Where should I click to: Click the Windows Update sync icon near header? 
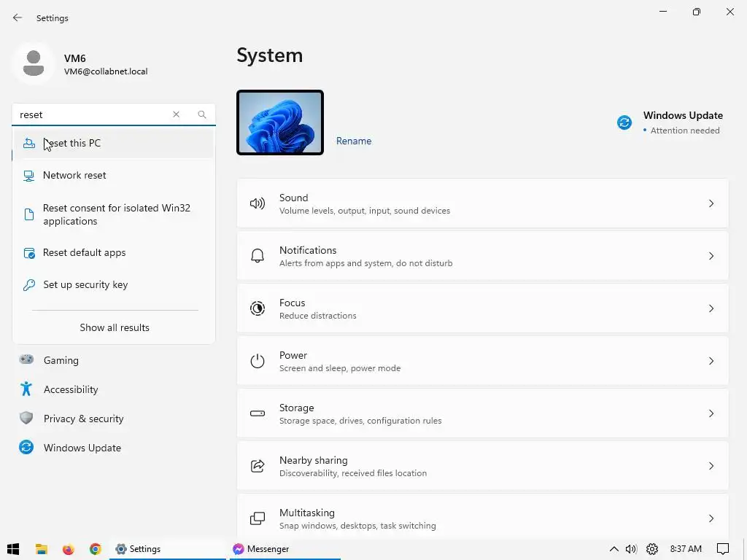[624, 122]
